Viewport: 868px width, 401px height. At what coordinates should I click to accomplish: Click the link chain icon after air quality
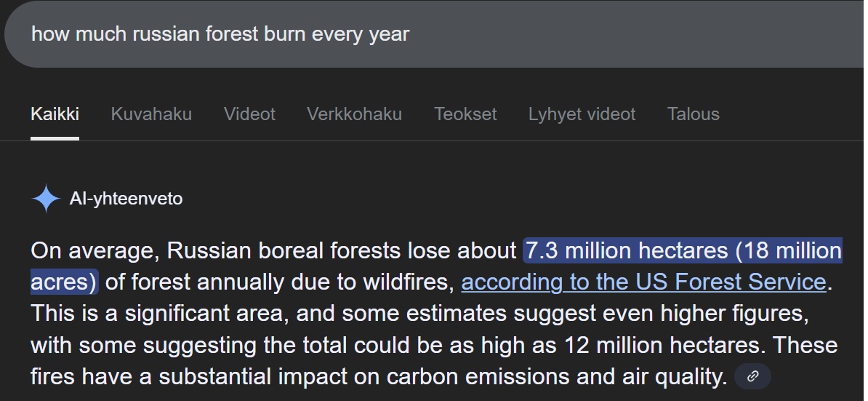click(752, 377)
